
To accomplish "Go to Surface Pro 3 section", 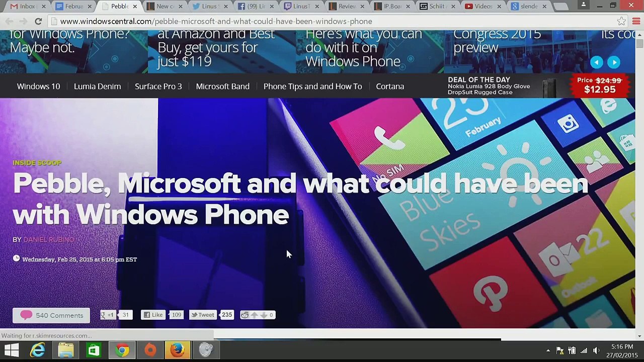I will (158, 86).
